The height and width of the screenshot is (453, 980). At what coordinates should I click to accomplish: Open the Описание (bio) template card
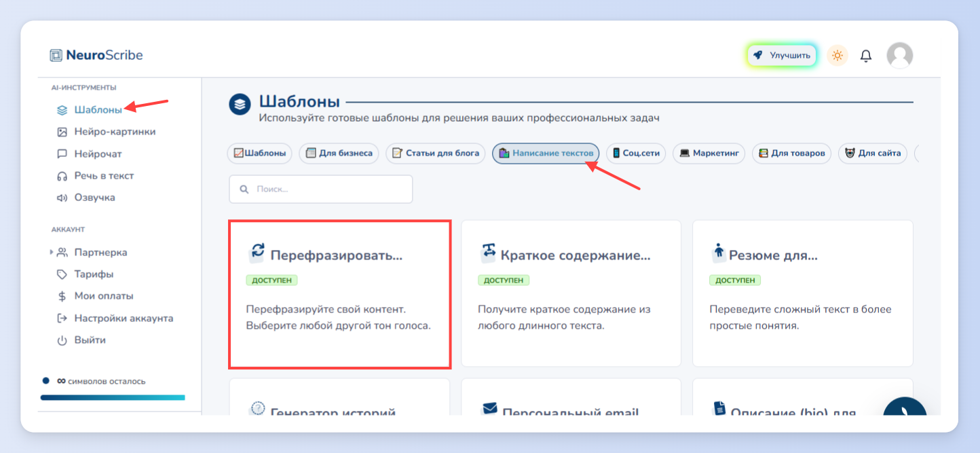pos(803,397)
